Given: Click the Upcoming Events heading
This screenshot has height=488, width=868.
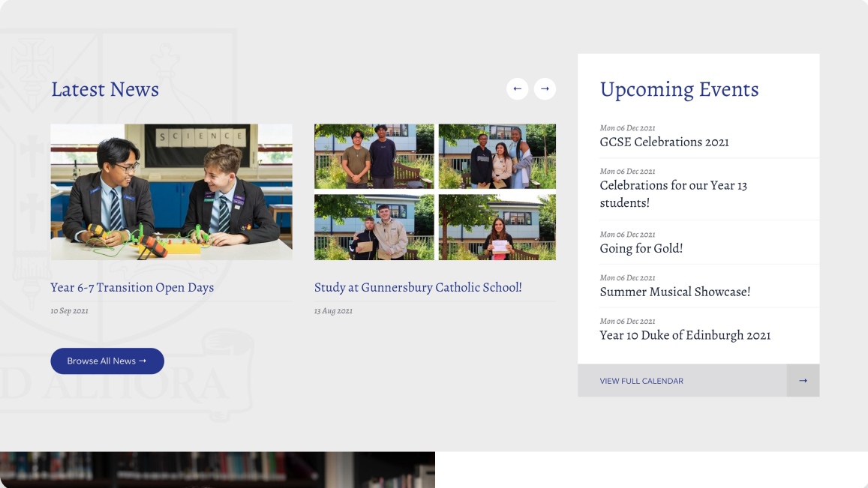Looking at the screenshot, I should [679, 89].
